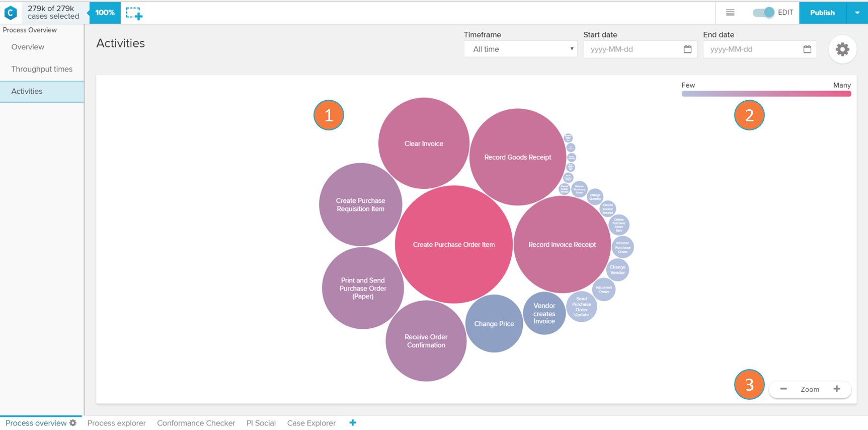The image size is (868, 430).
Task: Click the Process overview tab gear icon
Action: point(73,423)
